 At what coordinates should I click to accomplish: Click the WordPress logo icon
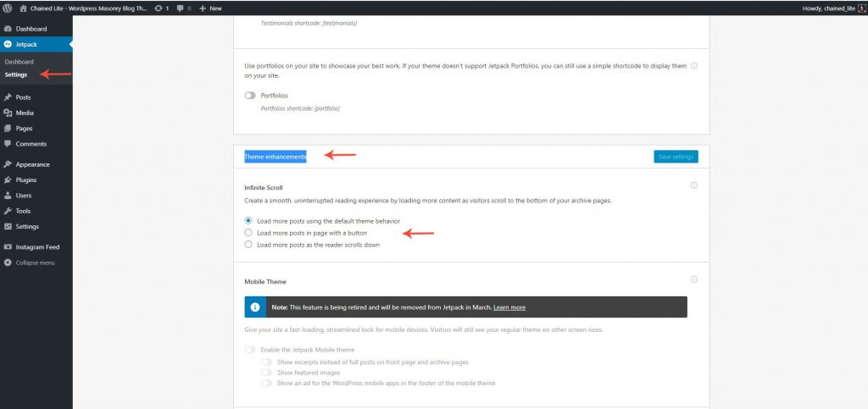[x=8, y=8]
